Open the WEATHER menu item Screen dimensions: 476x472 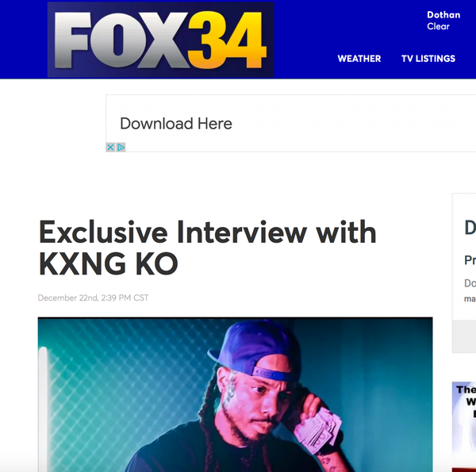click(359, 59)
